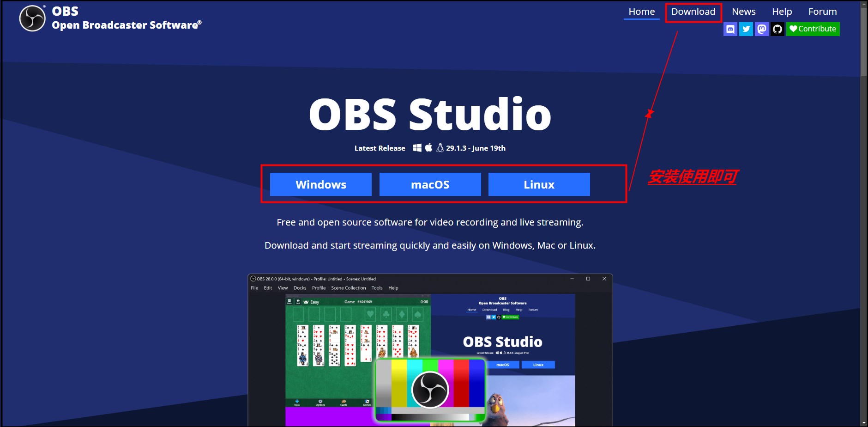Click File menu in OBS preview image
The width and height of the screenshot is (868, 427).
[x=254, y=288]
